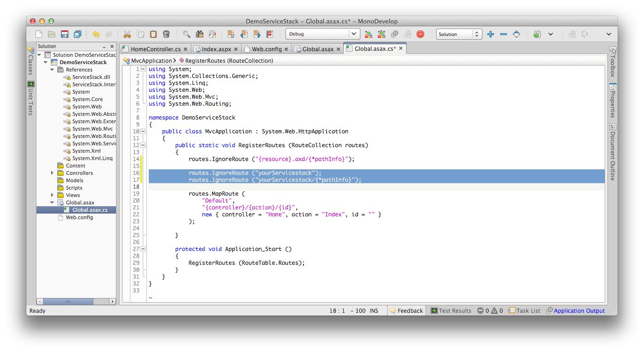Screen dimensions: 644x352
Task: Collapse the Global.asax tree node
Action: (x=52, y=203)
